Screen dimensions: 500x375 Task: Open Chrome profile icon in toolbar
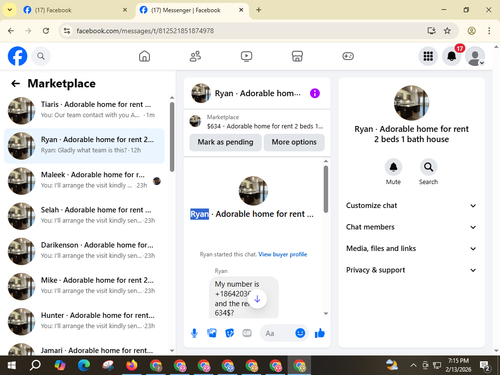click(471, 31)
